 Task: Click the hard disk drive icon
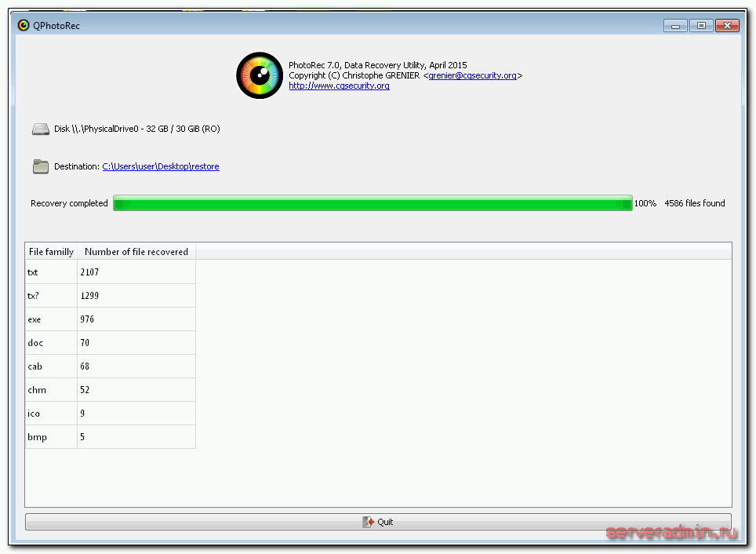click(40, 129)
